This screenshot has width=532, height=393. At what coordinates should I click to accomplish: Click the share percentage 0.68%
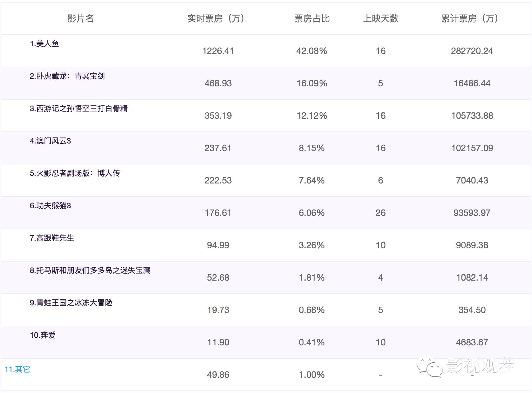click(x=312, y=310)
